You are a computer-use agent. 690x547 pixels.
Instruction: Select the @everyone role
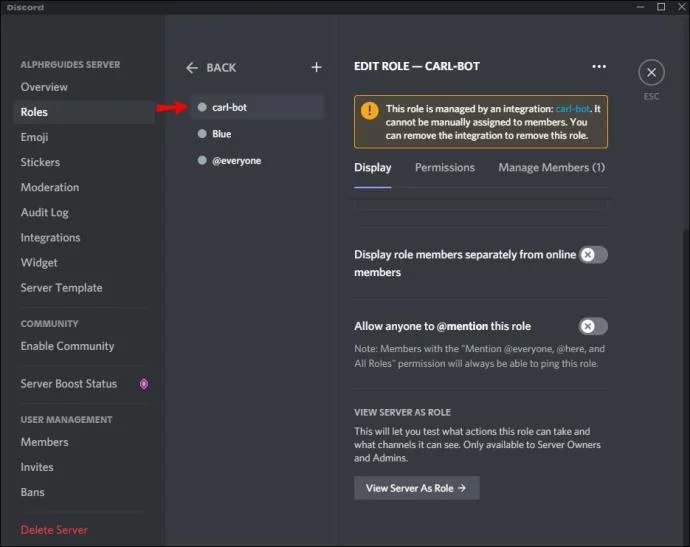tap(257, 161)
